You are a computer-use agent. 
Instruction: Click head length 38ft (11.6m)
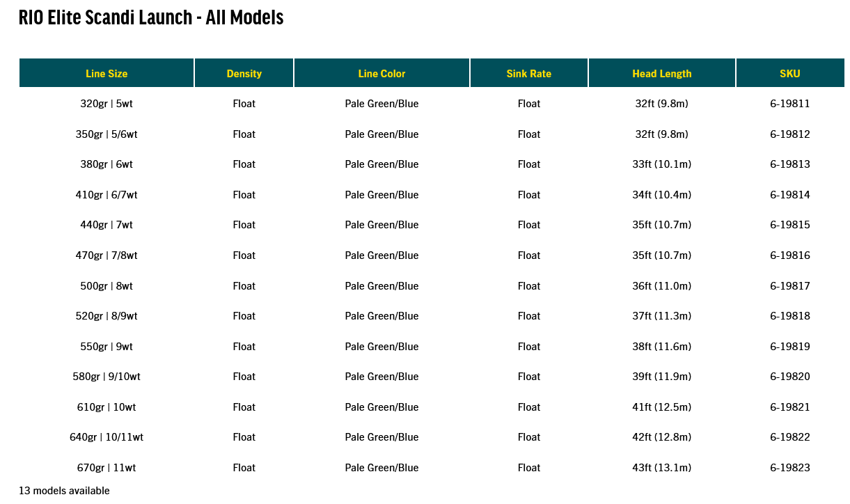pos(662,347)
